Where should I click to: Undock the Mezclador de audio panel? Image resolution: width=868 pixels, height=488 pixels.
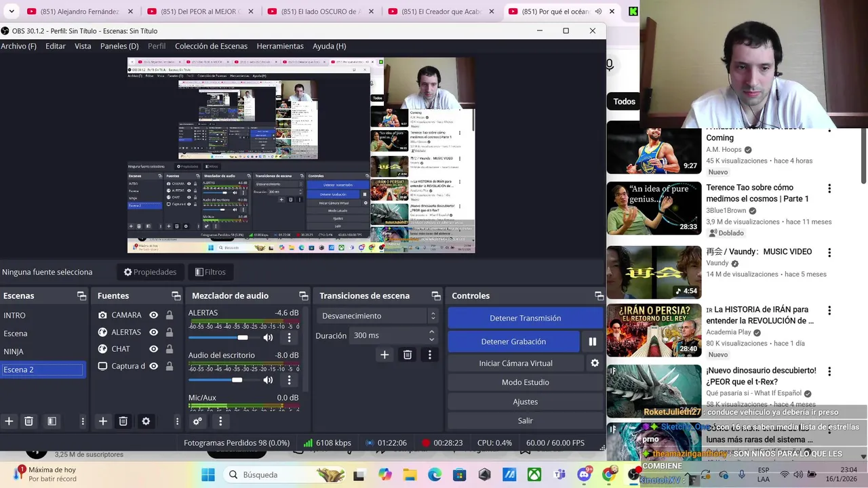(x=304, y=296)
